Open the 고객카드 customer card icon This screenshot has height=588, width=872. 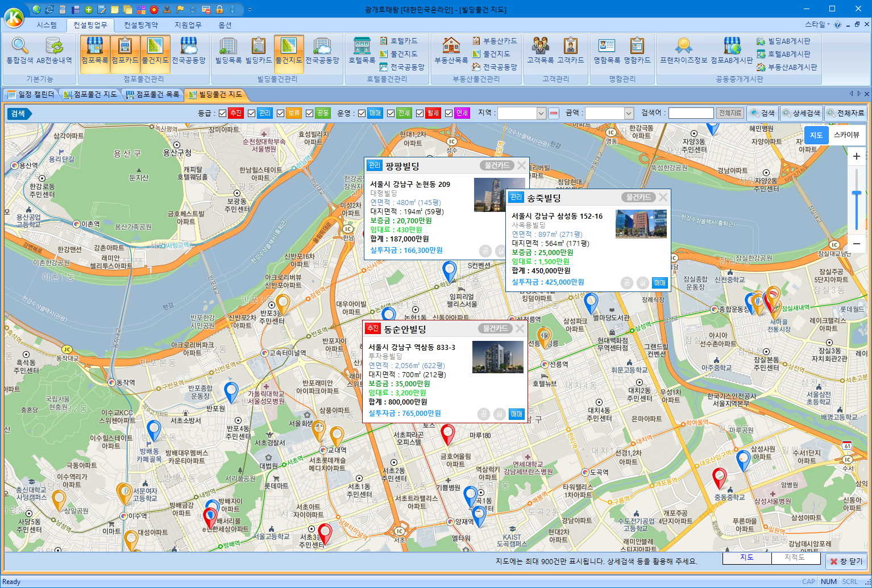[570, 51]
